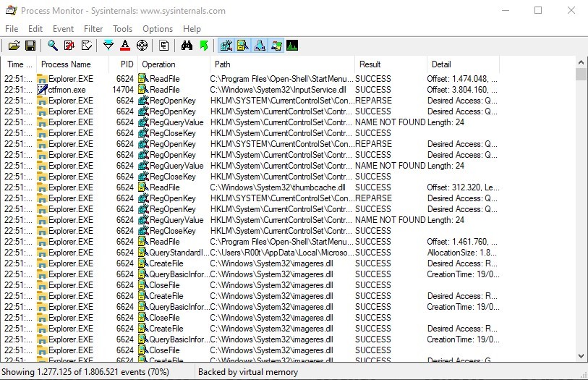The image size is (588, 380).
Task: Toggle Show Network Activity
Action: point(260,46)
